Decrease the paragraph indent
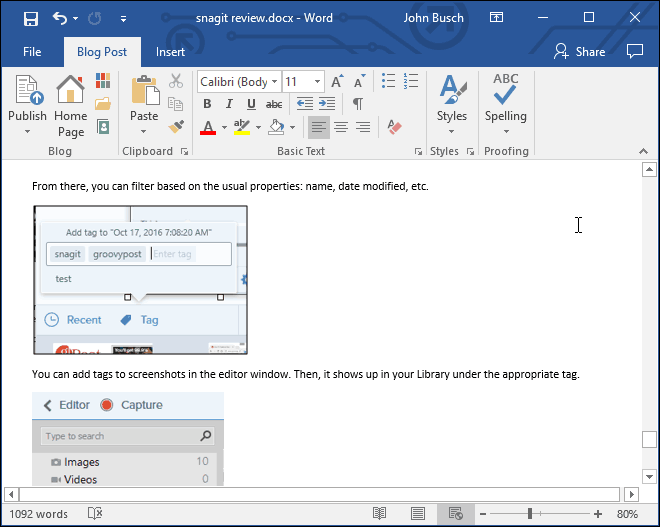660x527 pixels. [x=305, y=104]
